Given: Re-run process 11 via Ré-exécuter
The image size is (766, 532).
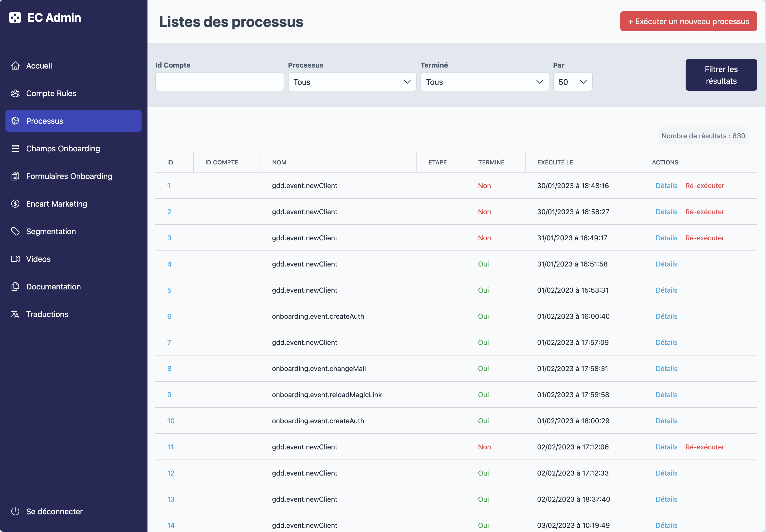Looking at the screenshot, I should click(x=705, y=447).
